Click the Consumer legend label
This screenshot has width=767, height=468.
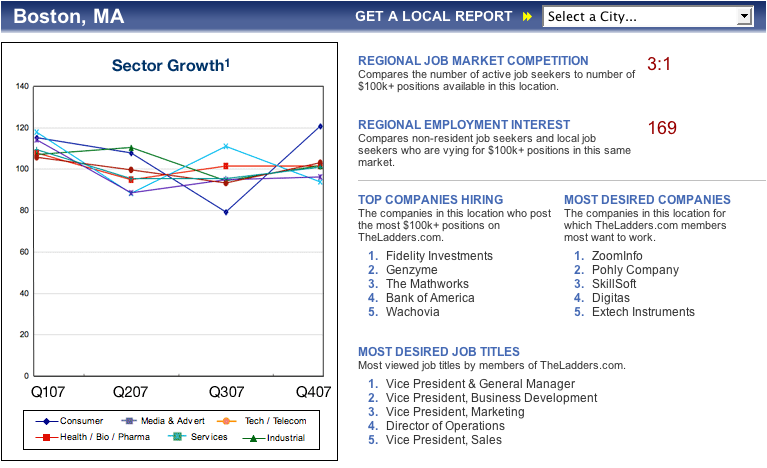pos(81,421)
